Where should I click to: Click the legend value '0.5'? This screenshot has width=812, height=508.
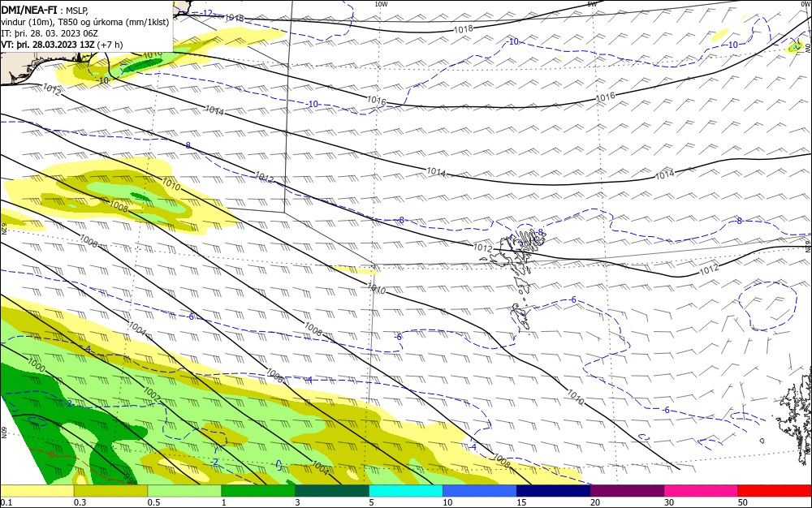pyautogui.click(x=153, y=502)
